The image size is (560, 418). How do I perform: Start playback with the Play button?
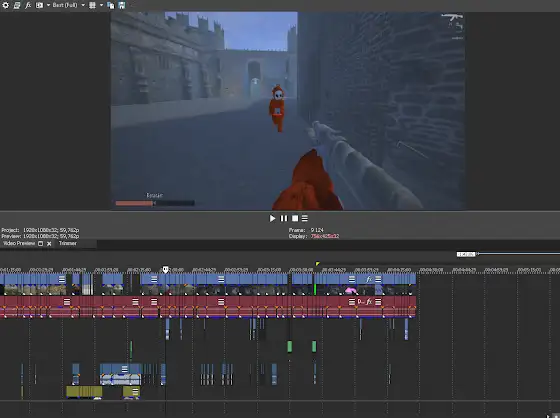pyautogui.click(x=272, y=218)
